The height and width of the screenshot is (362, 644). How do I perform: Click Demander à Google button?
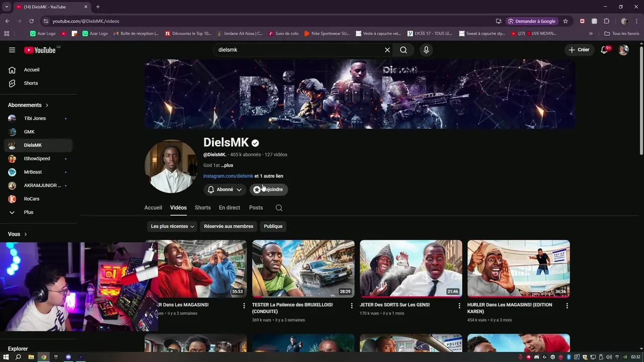tap(532, 21)
